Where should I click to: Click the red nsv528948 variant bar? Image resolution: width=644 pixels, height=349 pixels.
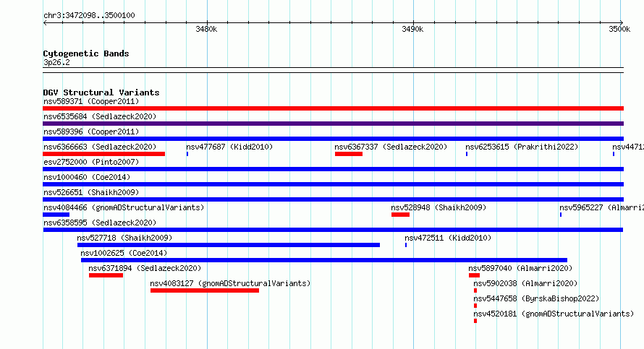pyautogui.click(x=400, y=215)
